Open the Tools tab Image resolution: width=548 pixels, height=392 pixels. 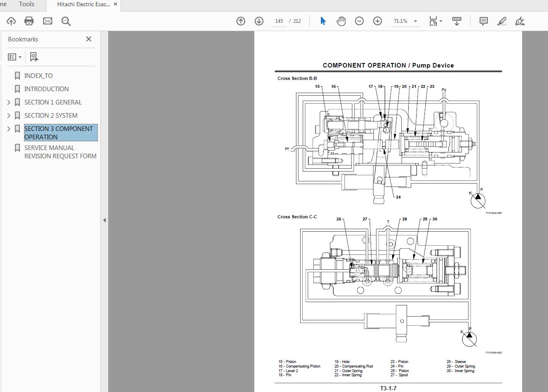tap(27, 4)
